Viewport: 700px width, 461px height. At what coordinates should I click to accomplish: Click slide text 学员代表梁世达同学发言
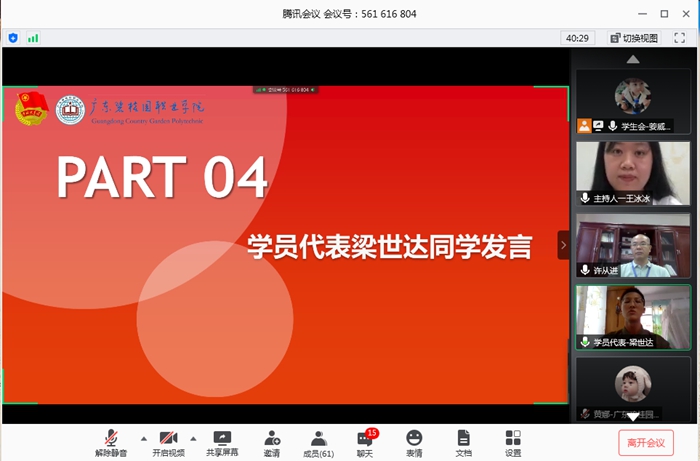[x=390, y=246]
